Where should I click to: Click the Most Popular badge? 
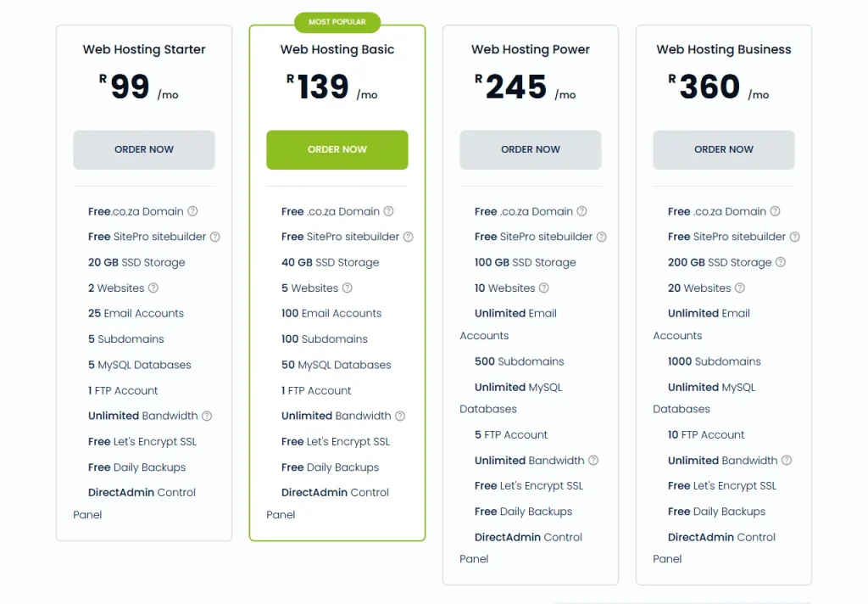[337, 22]
